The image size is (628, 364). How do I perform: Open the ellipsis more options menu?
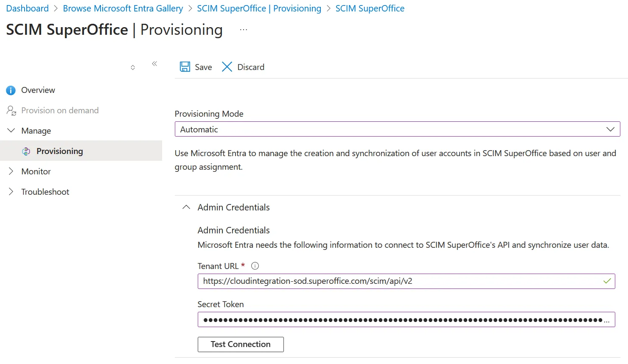pos(244,30)
